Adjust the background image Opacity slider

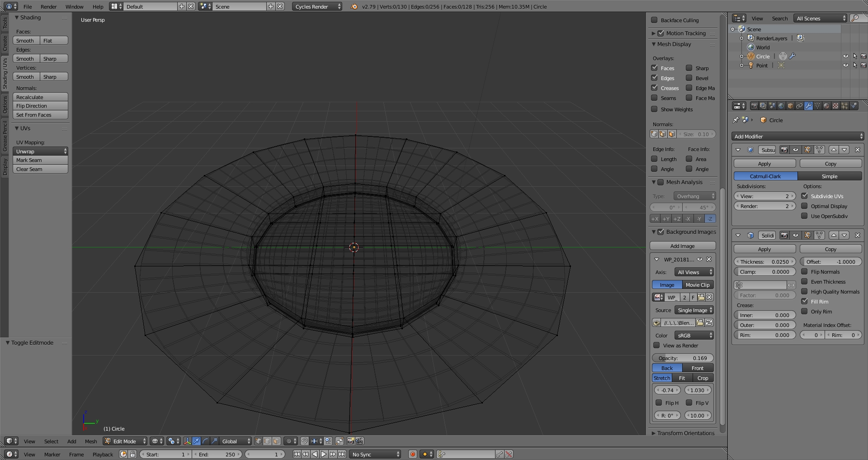click(x=683, y=358)
